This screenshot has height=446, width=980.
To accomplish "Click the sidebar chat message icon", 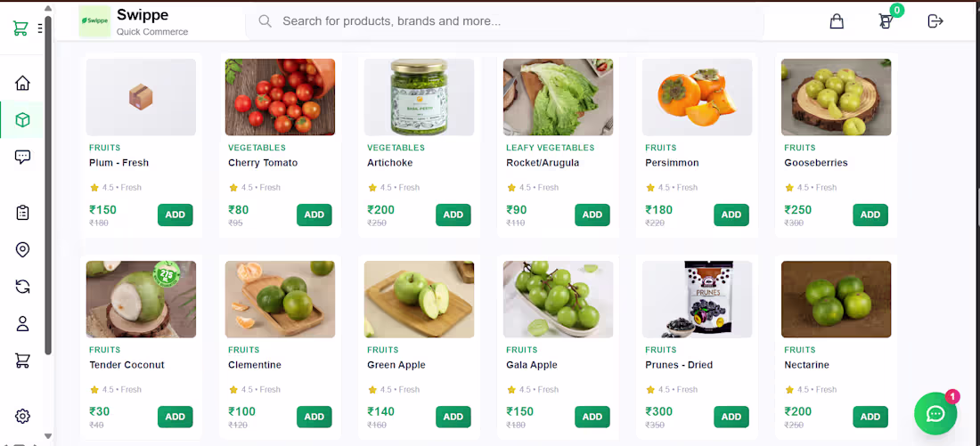I will click(x=23, y=157).
